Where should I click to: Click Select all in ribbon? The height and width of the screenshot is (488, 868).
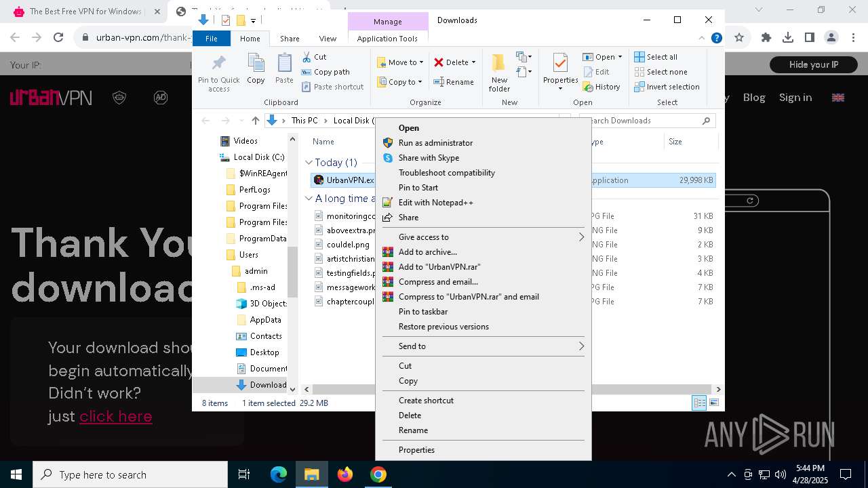click(656, 57)
